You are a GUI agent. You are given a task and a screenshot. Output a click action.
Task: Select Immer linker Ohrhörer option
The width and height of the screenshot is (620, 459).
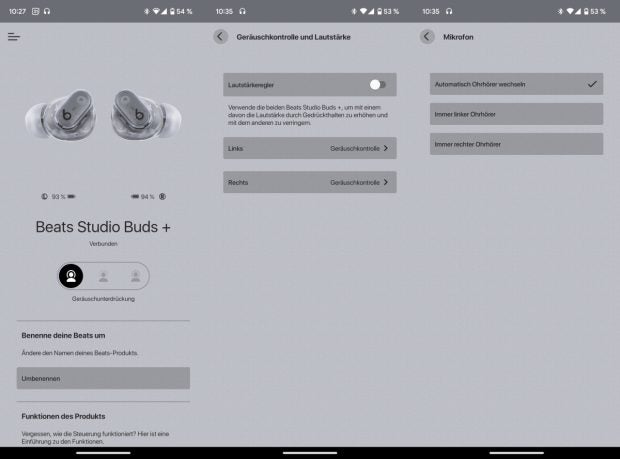coord(516,114)
